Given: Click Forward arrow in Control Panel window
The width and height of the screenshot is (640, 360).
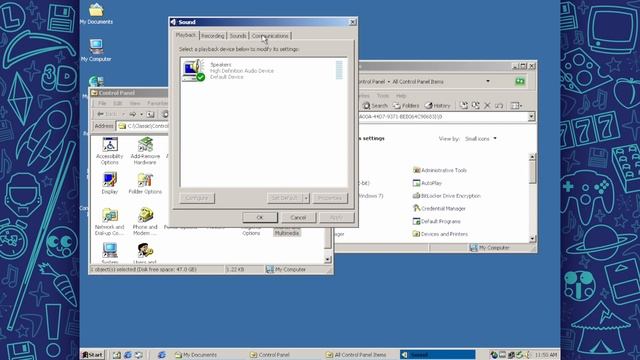Looking at the screenshot, I should [x=133, y=114].
